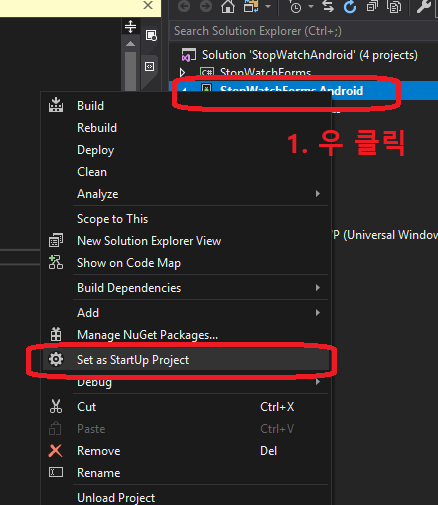Click the Show All Files icon
This screenshot has height=505, width=438.
coord(394,7)
